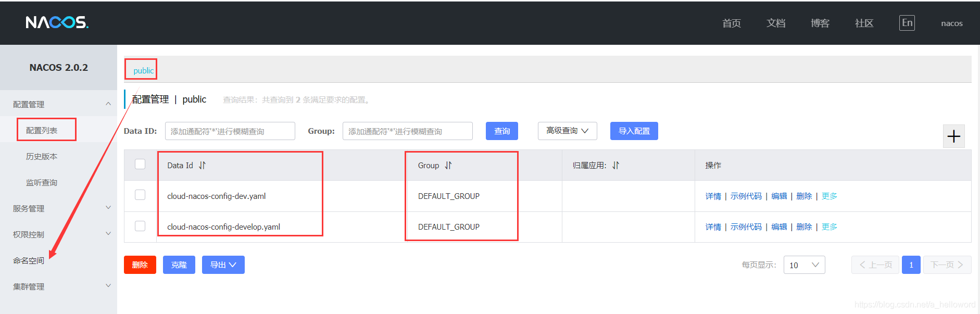
Task: Click the 查询 search button
Action: [502, 131]
